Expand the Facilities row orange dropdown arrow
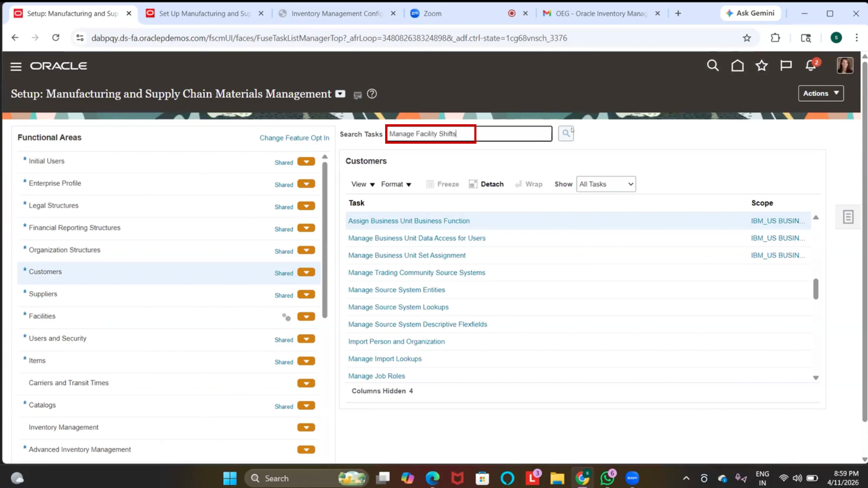This screenshot has height=488, width=868. click(306, 317)
